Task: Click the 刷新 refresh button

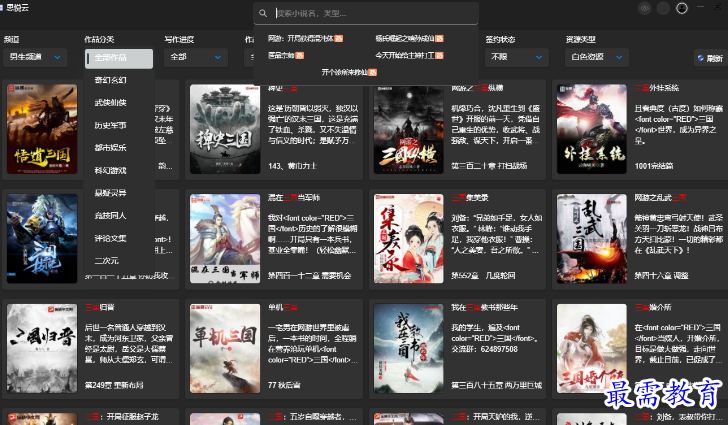Action: tap(710, 58)
